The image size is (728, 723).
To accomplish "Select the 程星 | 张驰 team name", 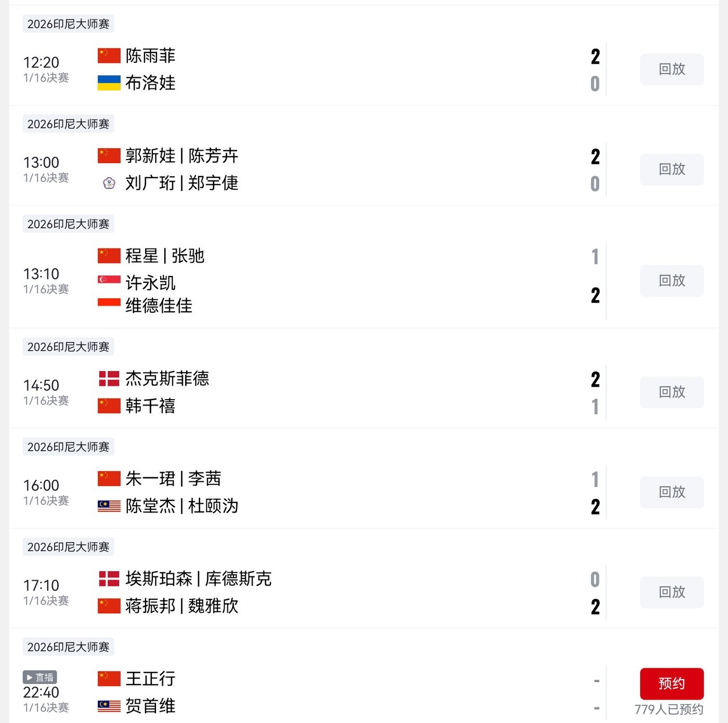I will (165, 256).
